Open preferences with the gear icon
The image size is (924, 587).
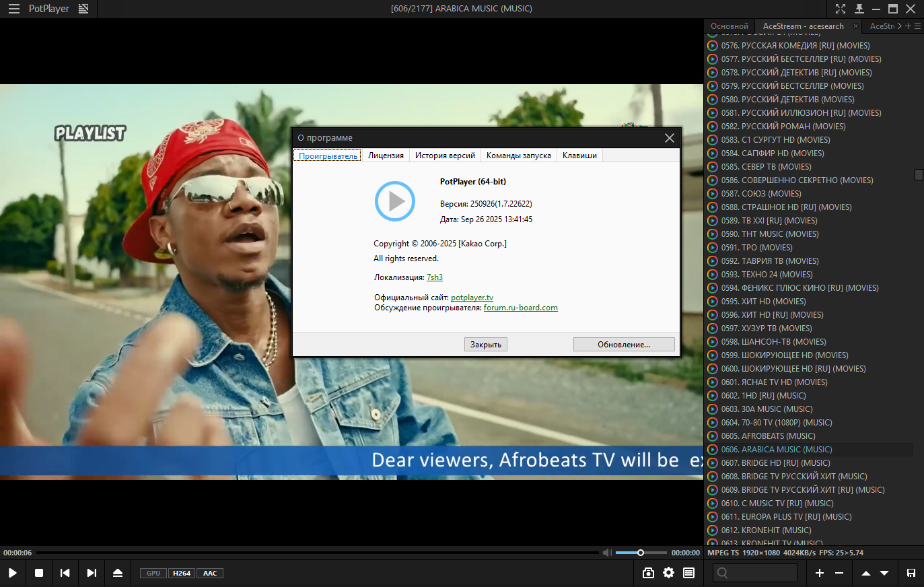(668, 573)
